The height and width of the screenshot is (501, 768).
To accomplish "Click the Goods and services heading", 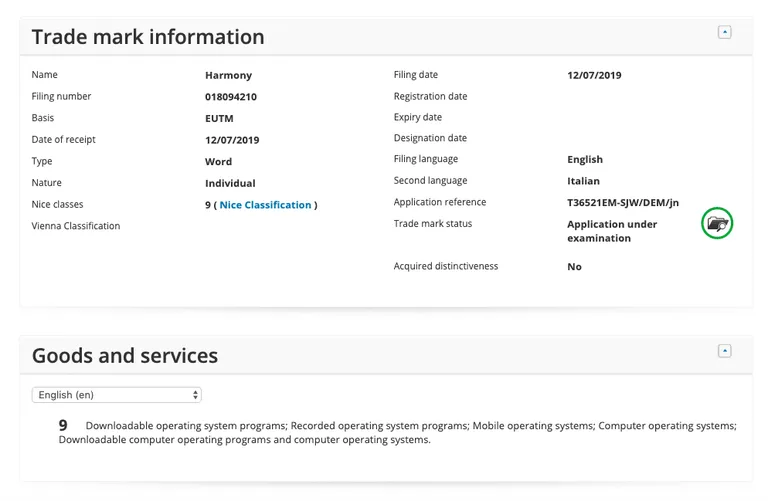I will [x=125, y=356].
